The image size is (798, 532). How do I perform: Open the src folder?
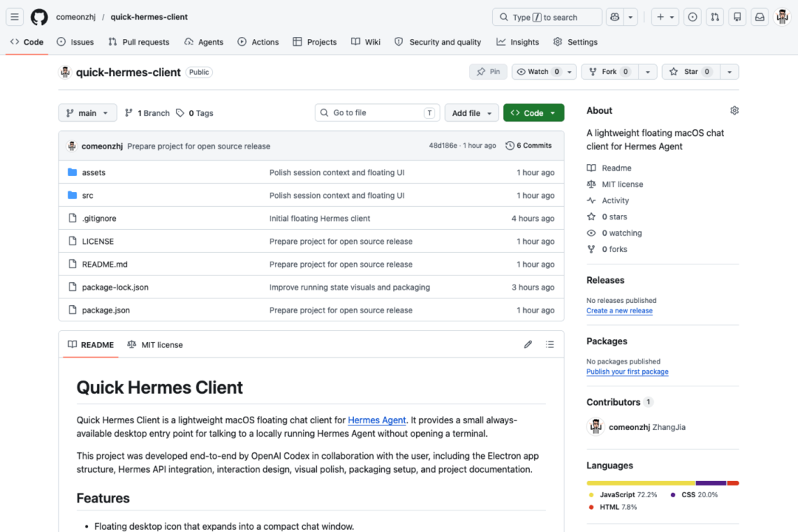tap(87, 196)
